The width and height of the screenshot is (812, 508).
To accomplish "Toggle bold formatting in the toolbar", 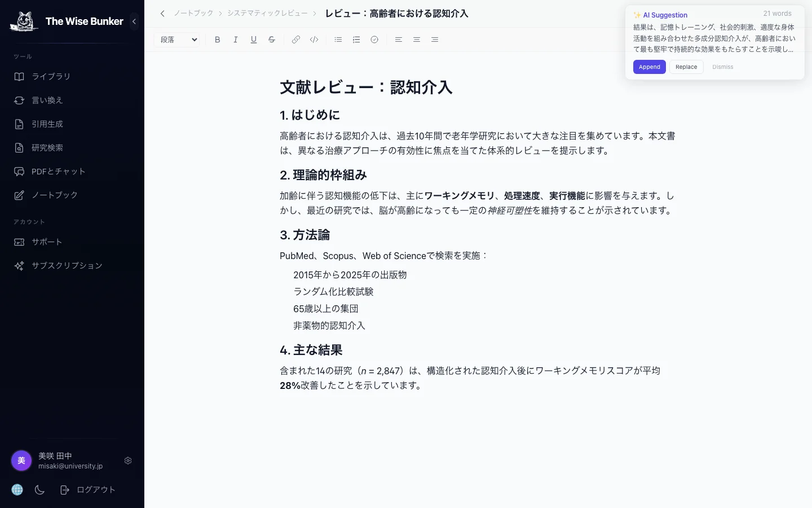I will [x=218, y=40].
